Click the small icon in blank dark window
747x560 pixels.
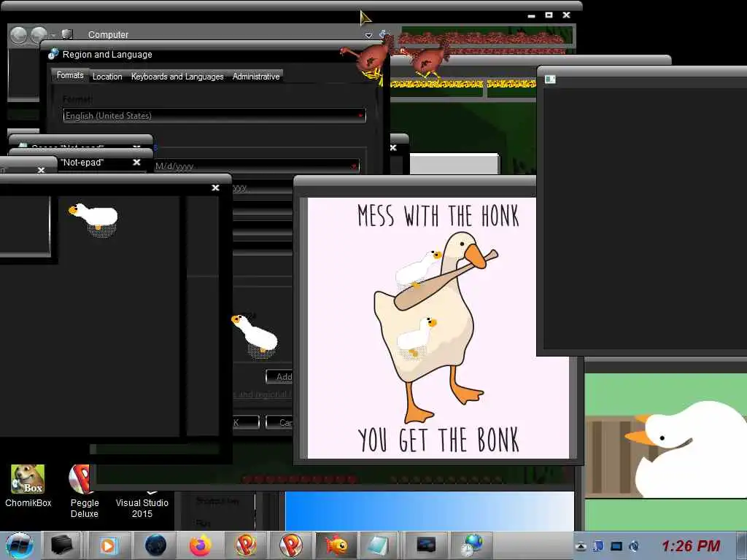[550, 79]
